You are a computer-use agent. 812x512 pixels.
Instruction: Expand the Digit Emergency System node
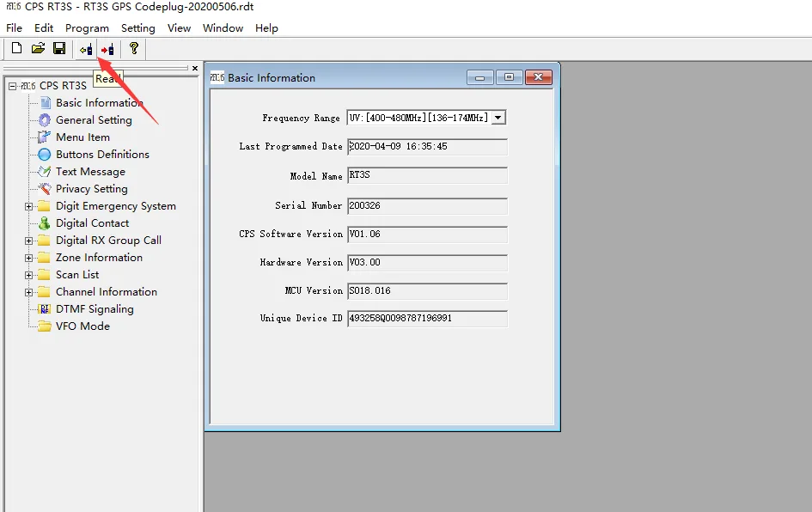(29, 206)
